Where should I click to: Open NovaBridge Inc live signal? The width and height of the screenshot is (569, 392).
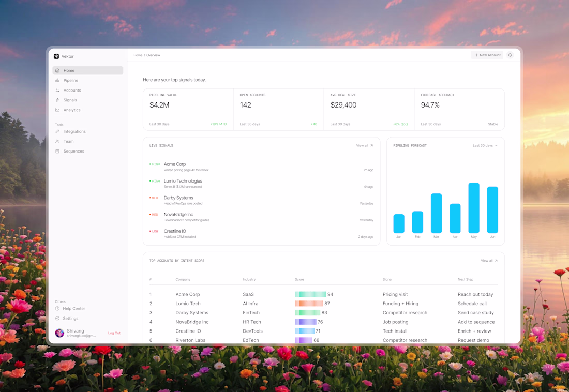(x=261, y=217)
